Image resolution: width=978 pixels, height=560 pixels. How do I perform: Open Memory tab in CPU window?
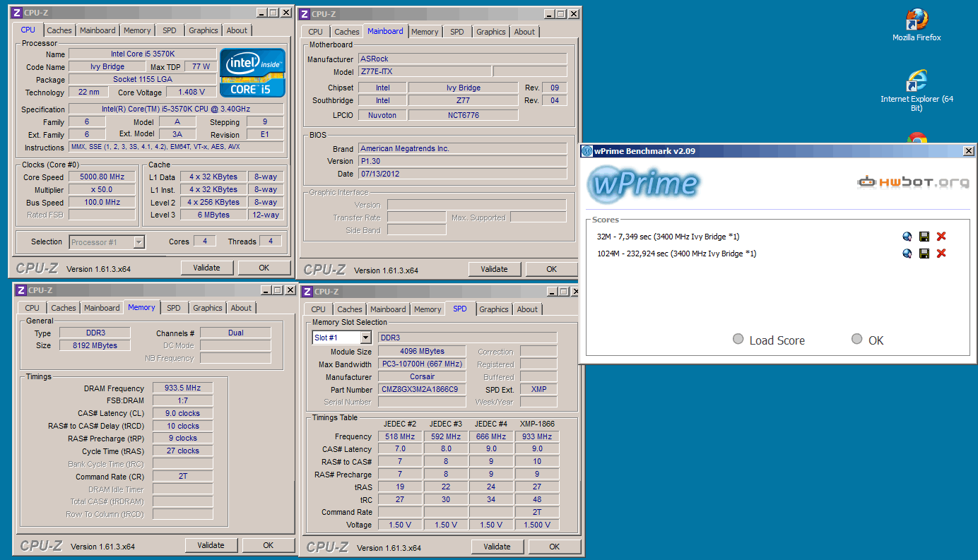(x=137, y=30)
